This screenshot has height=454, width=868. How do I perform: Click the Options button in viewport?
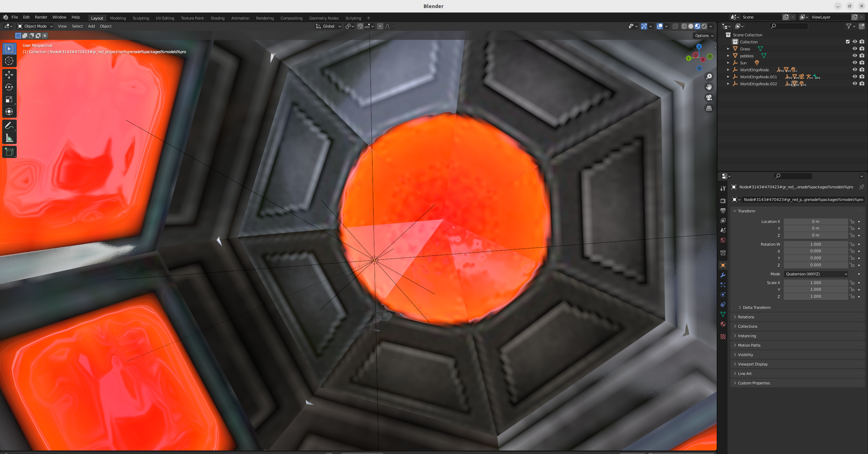coord(704,36)
